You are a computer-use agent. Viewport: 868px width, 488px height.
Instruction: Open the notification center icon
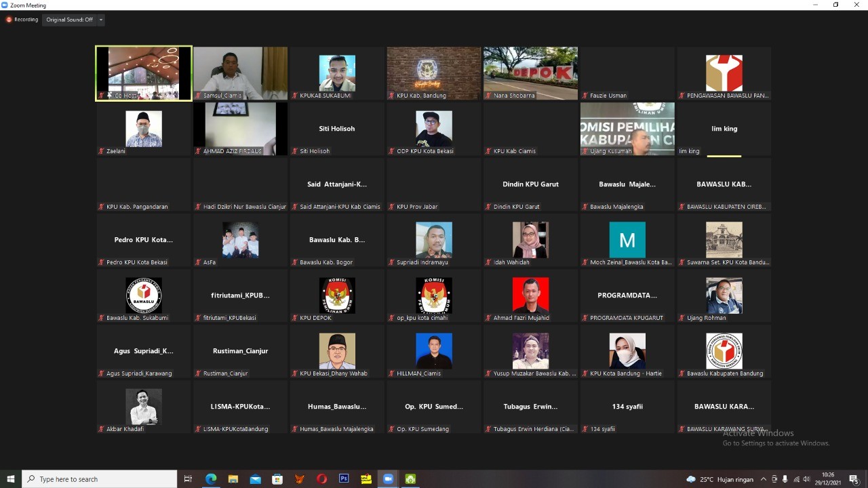tap(854, 479)
